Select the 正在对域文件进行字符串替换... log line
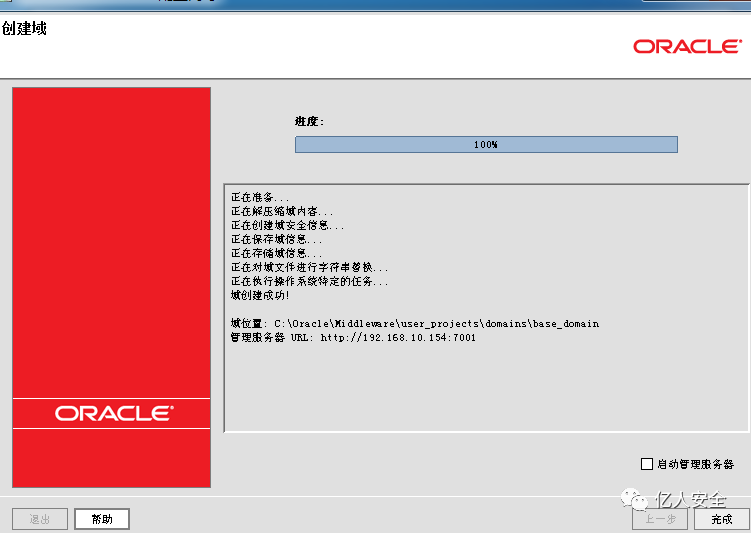The image size is (751, 533). tap(309, 267)
